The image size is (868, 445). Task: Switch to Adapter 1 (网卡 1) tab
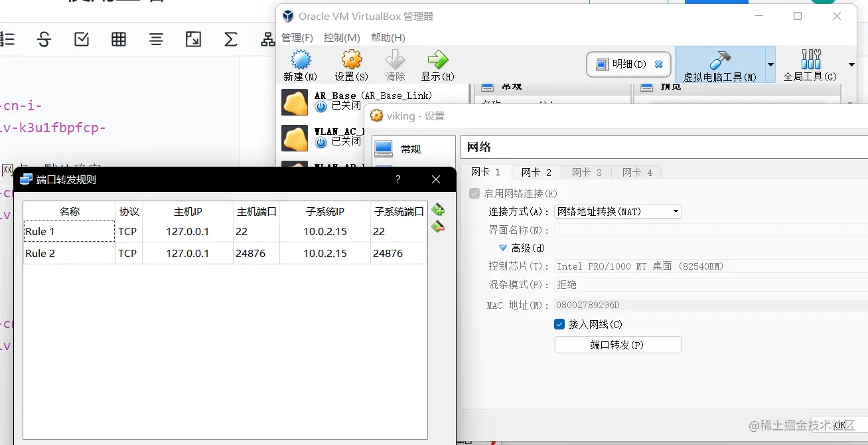pyautogui.click(x=486, y=172)
